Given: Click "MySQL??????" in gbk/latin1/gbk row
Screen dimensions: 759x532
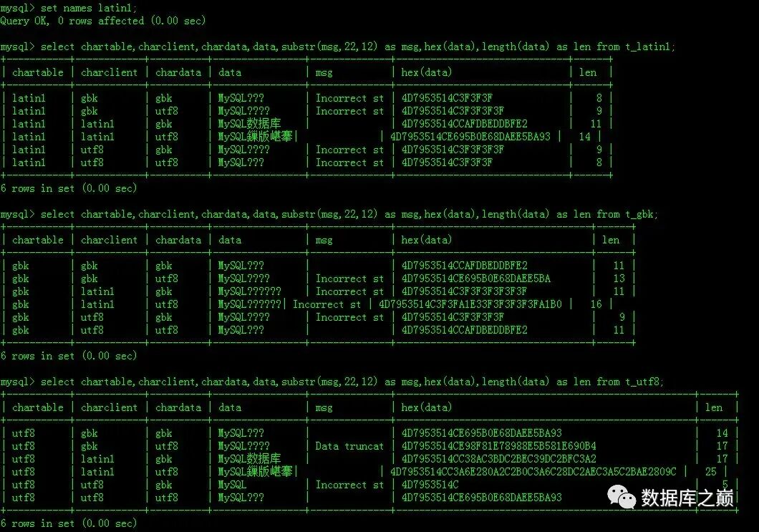Looking at the screenshot, I should click(249, 292).
